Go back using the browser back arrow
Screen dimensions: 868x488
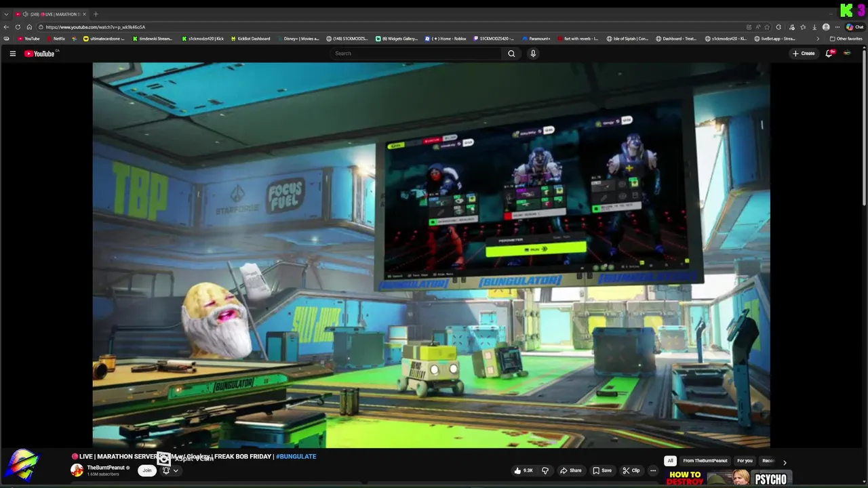[x=7, y=27]
